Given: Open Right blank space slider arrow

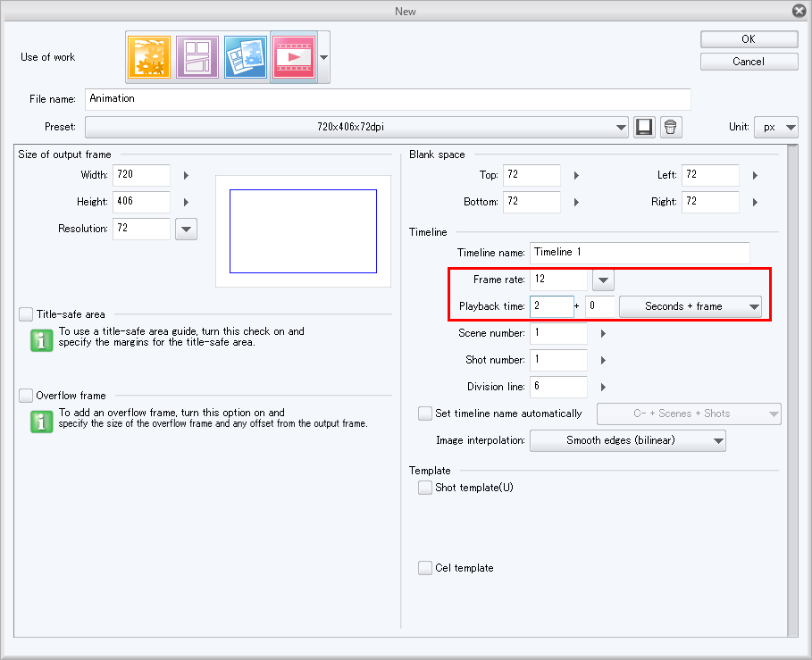Looking at the screenshot, I should tap(755, 203).
